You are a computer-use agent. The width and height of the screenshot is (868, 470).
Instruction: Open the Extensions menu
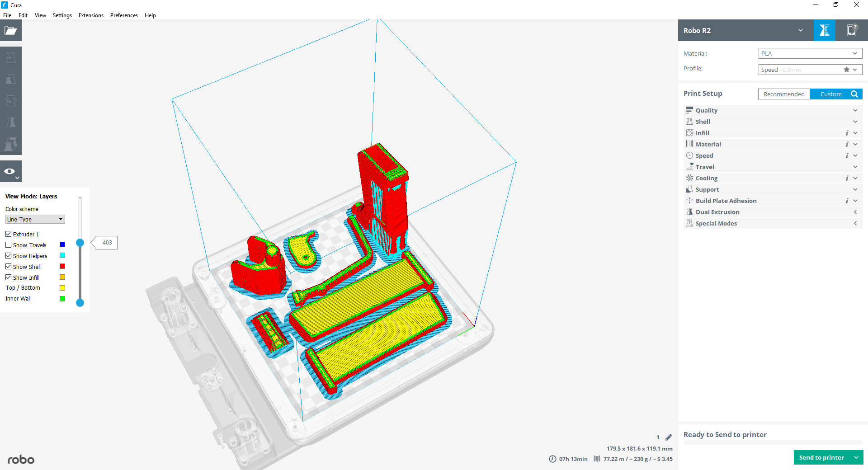(91, 15)
